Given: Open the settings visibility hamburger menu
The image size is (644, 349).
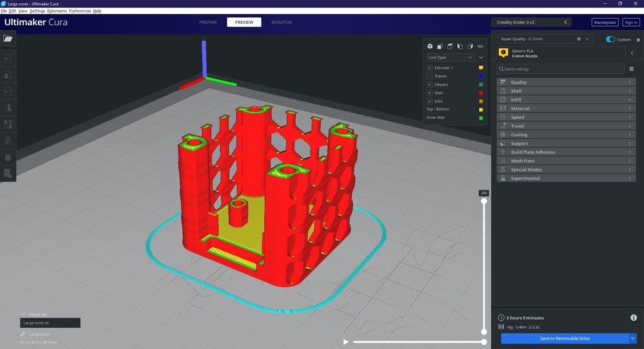Looking at the screenshot, I should point(631,69).
